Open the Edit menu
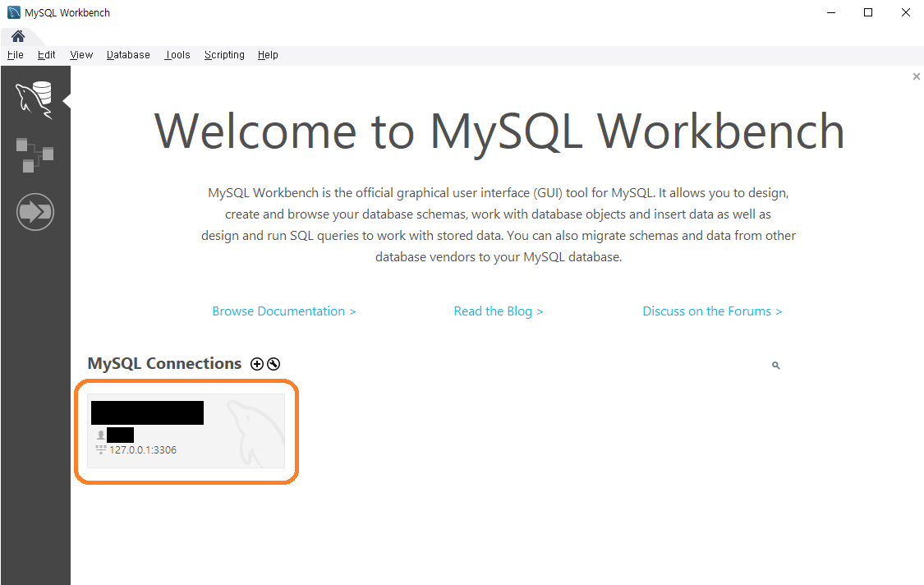Image resolution: width=924 pixels, height=585 pixels. (47, 55)
